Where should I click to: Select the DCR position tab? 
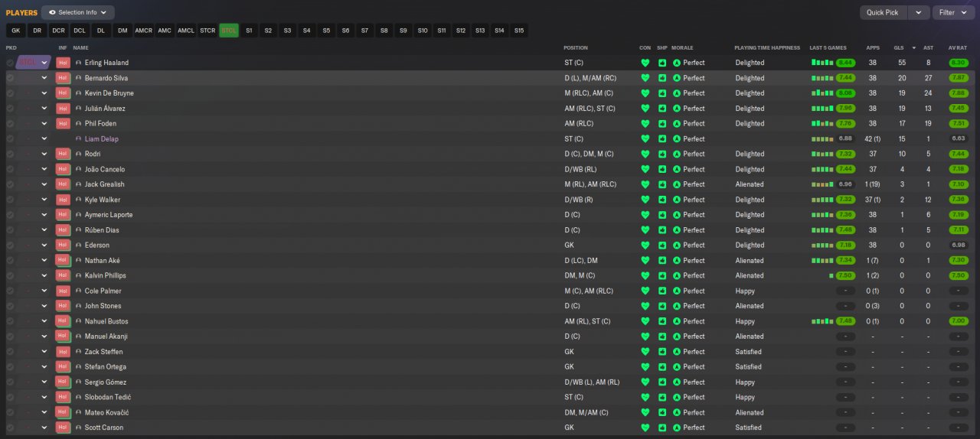point(58,31)
